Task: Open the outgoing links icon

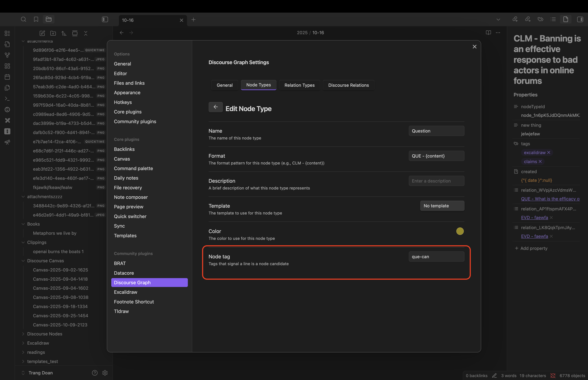Action: [528, 19]
